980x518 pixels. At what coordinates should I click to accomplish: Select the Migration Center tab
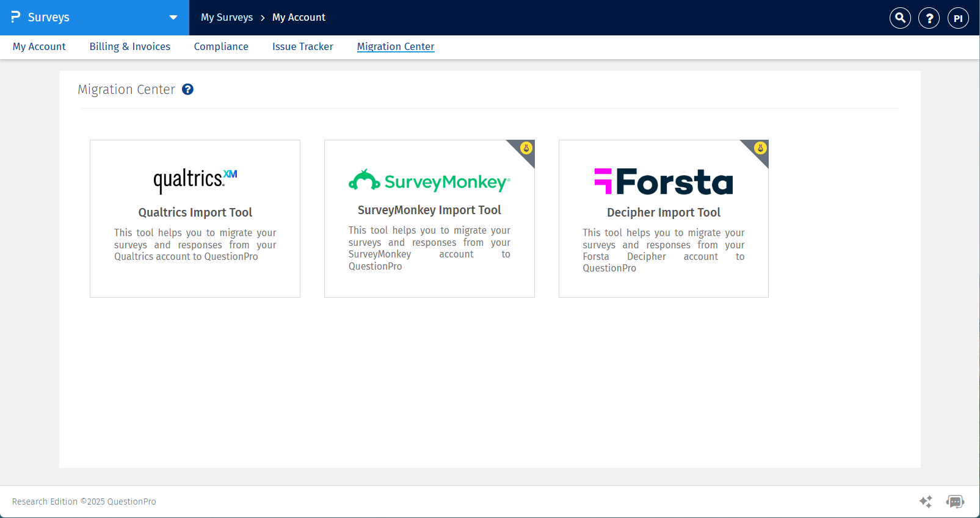tap(396, 46)
